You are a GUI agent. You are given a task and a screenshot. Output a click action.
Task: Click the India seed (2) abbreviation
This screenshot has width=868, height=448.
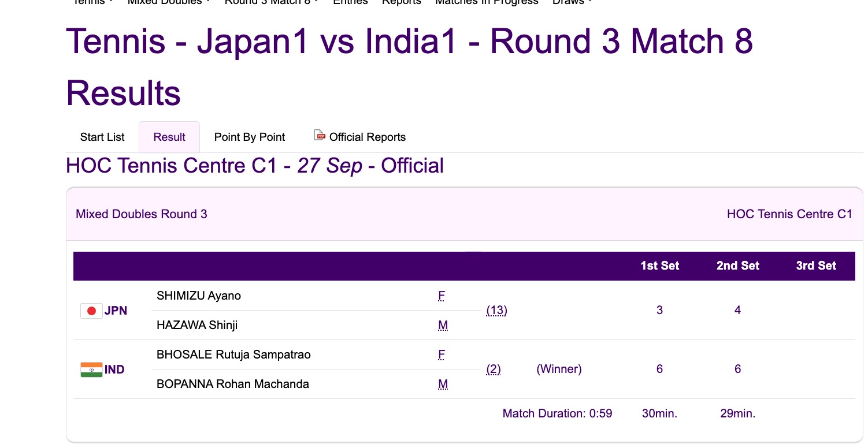tap(494, 369)
